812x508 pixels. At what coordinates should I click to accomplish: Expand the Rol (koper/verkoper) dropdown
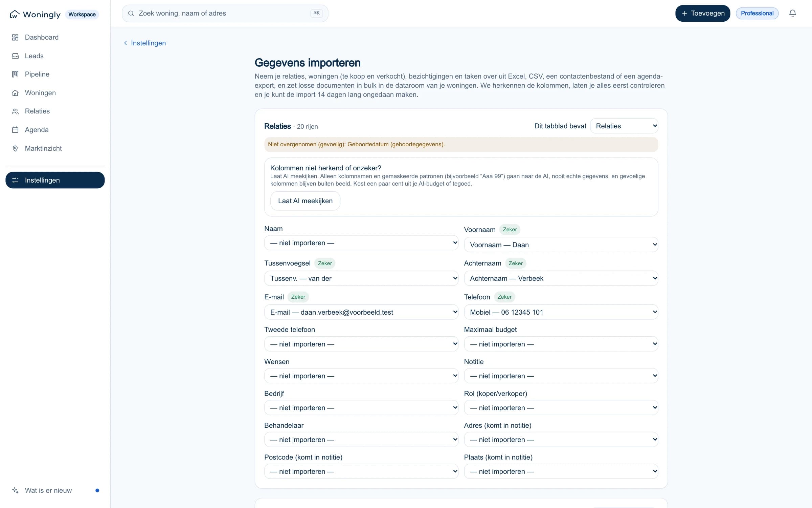[x=561, y=408]
